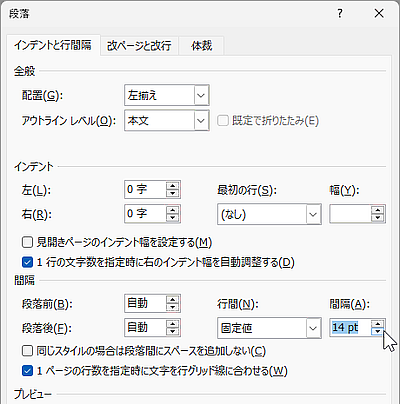Decrease the 間隔 14 pt spinner value
Image resolution: width=400 pixels, height=404 pixels.
378,332
